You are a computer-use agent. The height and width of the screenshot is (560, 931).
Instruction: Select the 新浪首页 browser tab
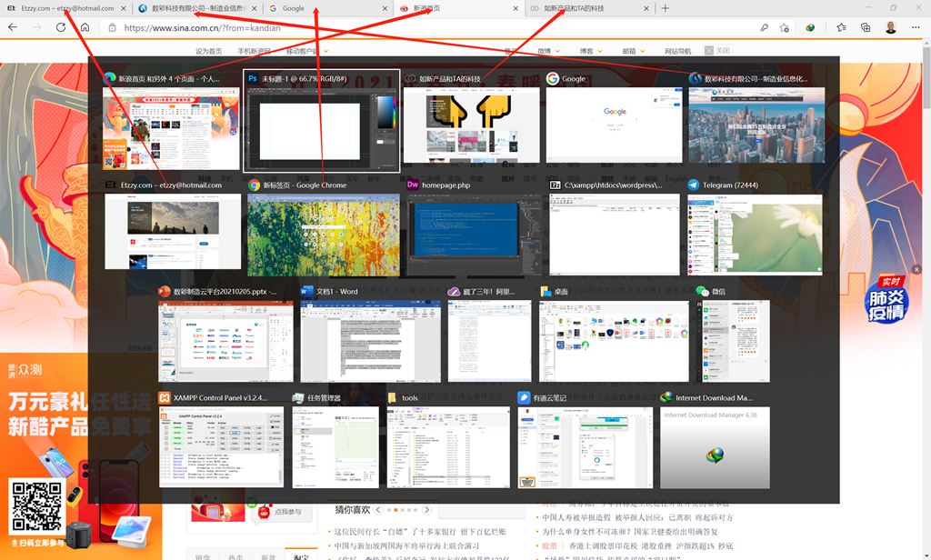(458, 8)
